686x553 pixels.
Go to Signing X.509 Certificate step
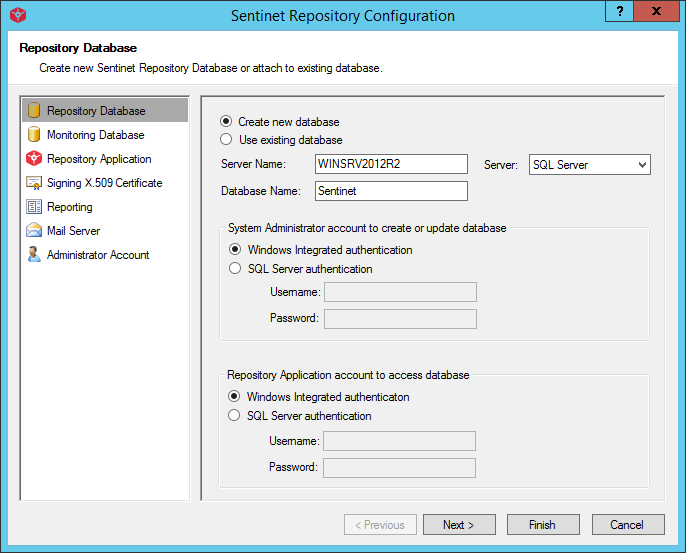pos(105,182)
